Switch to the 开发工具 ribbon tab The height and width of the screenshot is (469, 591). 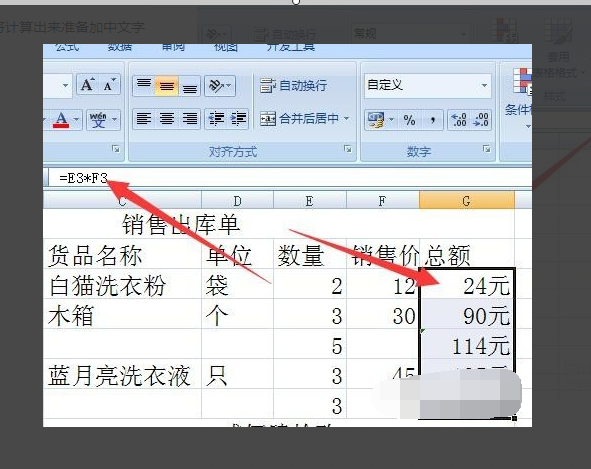point(291,47)
